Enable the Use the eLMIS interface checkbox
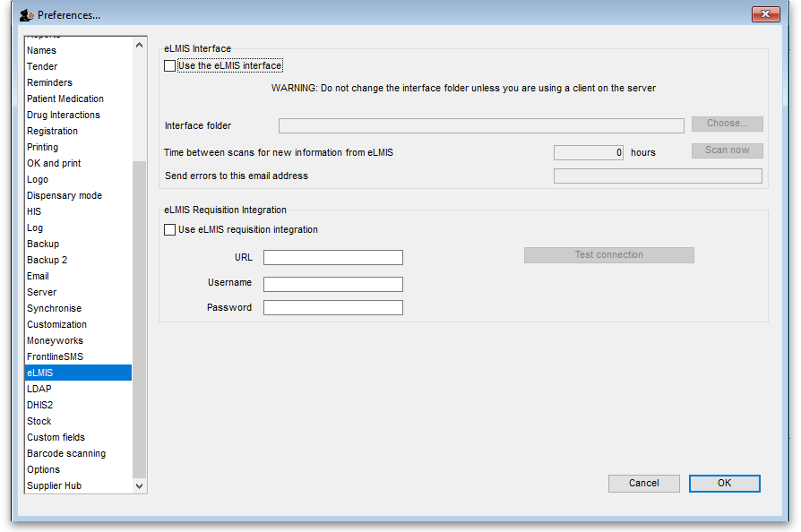This screenshot has height=532, width=801. (170, 66)
